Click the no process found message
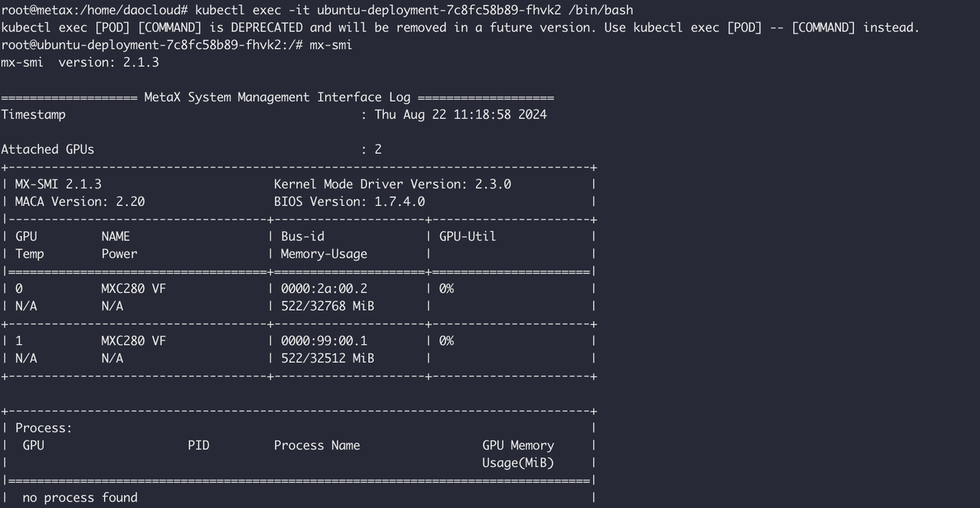Screen dimensions: 980x508 click(x=80, y=498)
